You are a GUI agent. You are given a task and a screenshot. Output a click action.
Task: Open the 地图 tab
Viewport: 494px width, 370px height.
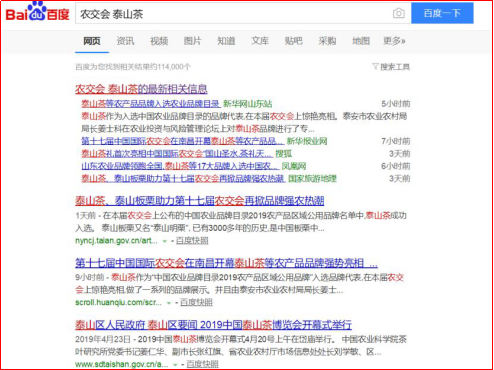coord(361,41)
